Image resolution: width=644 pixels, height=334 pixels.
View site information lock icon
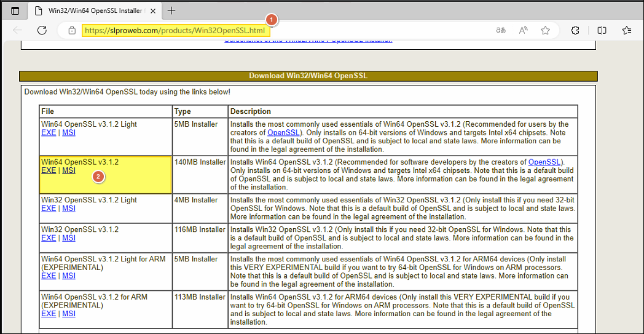pos(72,30)
